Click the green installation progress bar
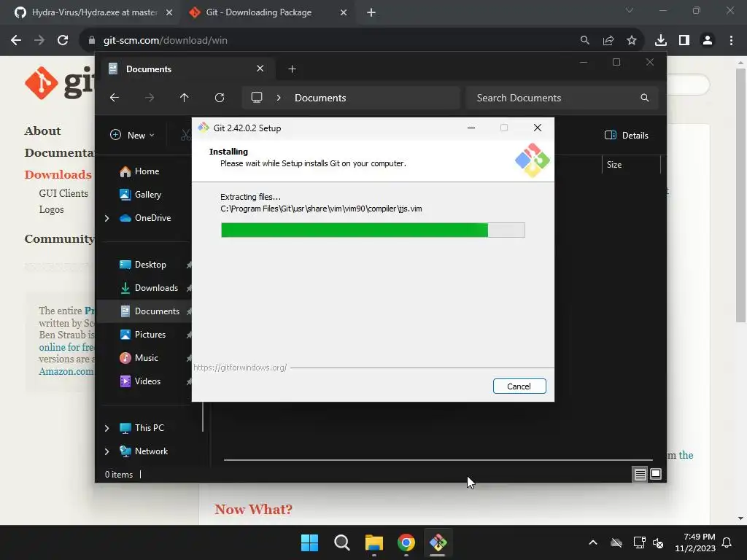The width and height of the screenshot is (747, 560). click(x=354, y=230)
